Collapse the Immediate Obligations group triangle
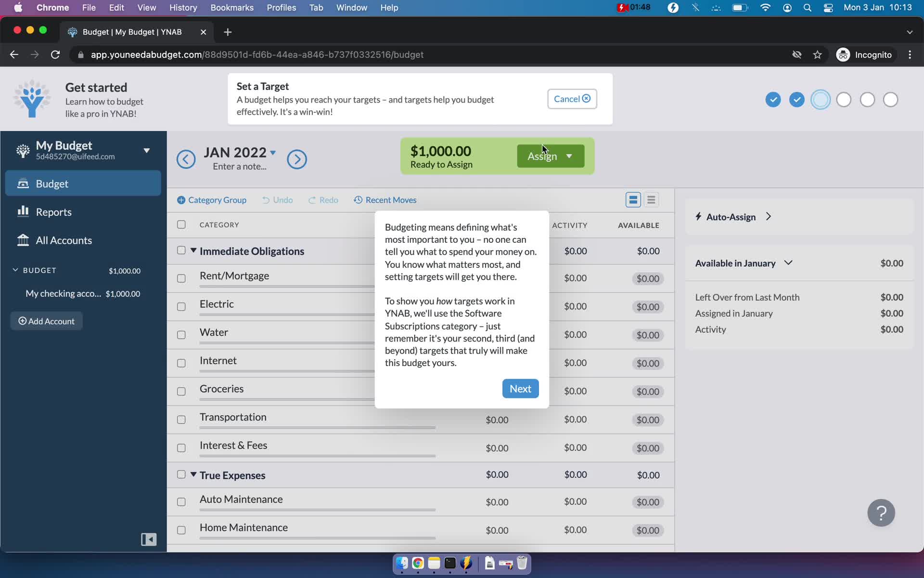 click(x=193, y=250)
